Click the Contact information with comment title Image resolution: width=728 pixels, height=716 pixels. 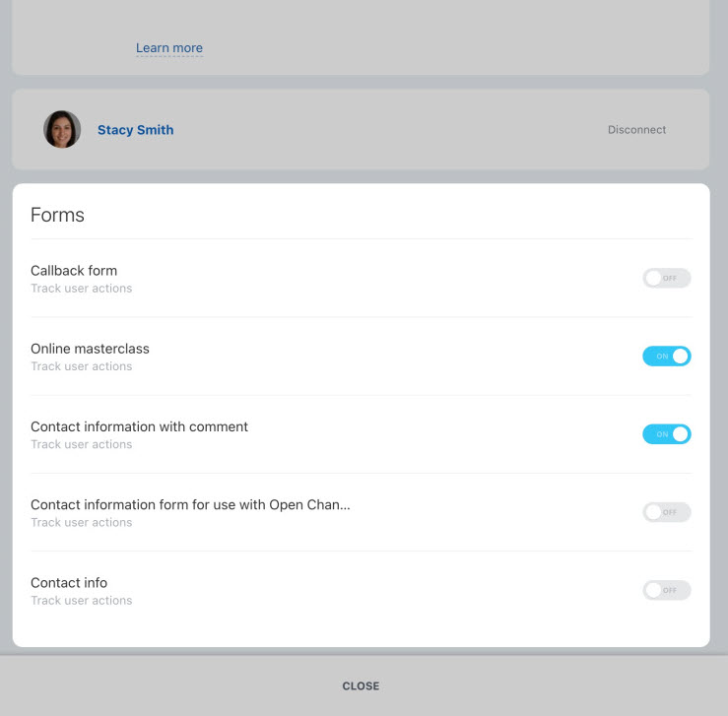[139, 426]
